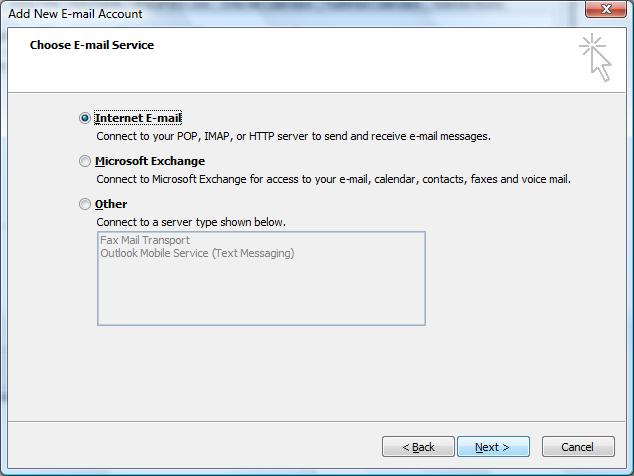Select the Internet E-mail radio button

tap(85, 118)
